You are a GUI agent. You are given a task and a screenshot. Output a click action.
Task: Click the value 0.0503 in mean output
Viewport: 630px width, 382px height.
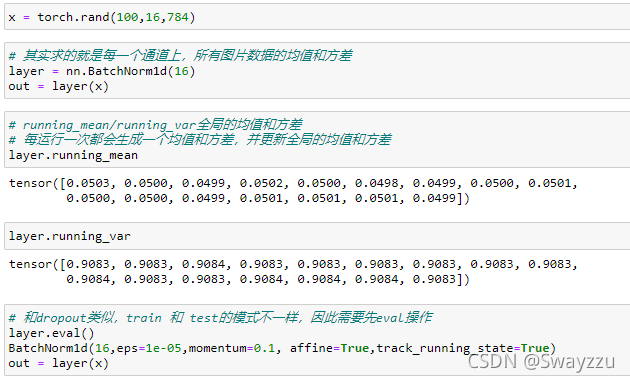(x=88, y=183)
